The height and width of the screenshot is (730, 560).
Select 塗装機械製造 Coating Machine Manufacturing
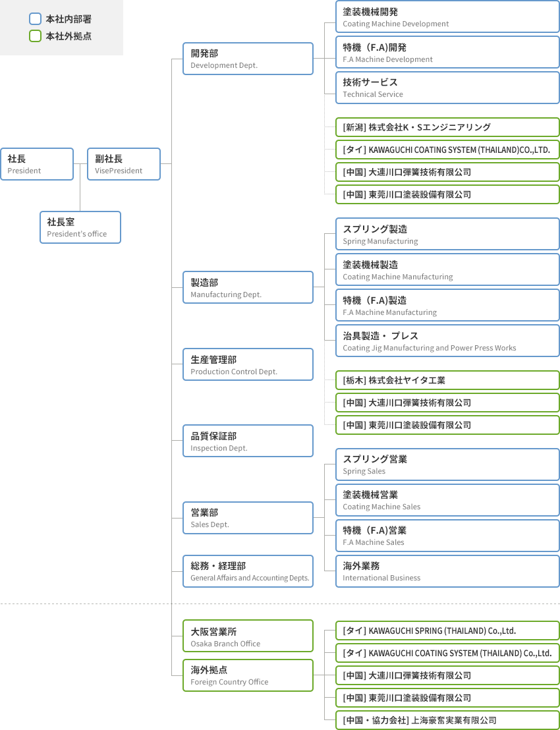coord(447,269)
